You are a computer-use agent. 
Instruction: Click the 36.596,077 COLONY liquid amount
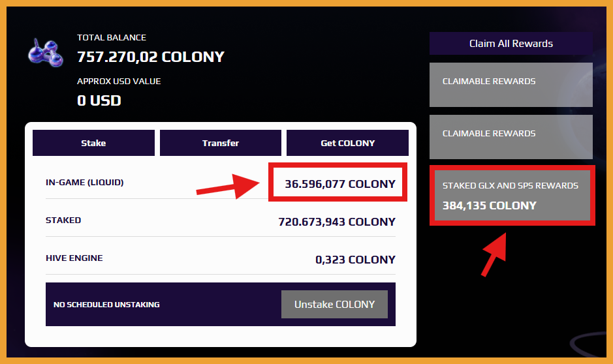point(339,184)
